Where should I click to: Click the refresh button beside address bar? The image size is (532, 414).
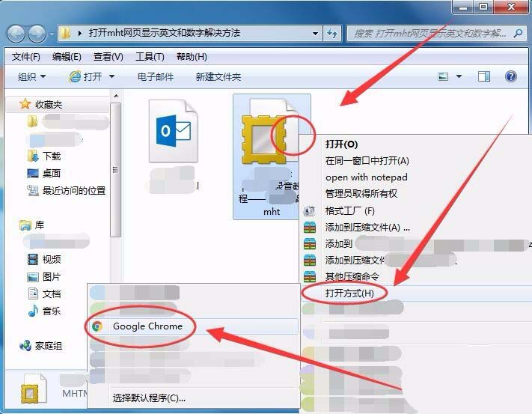(333, 34)
